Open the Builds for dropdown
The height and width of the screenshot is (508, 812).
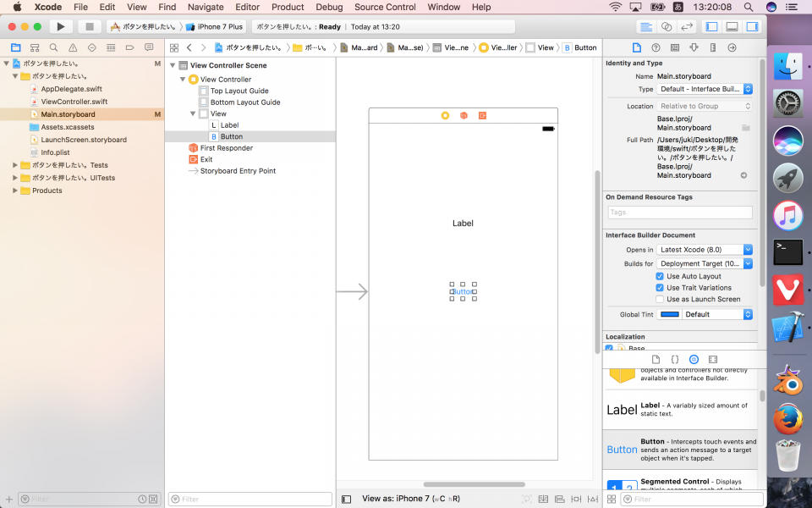[705, 263]
